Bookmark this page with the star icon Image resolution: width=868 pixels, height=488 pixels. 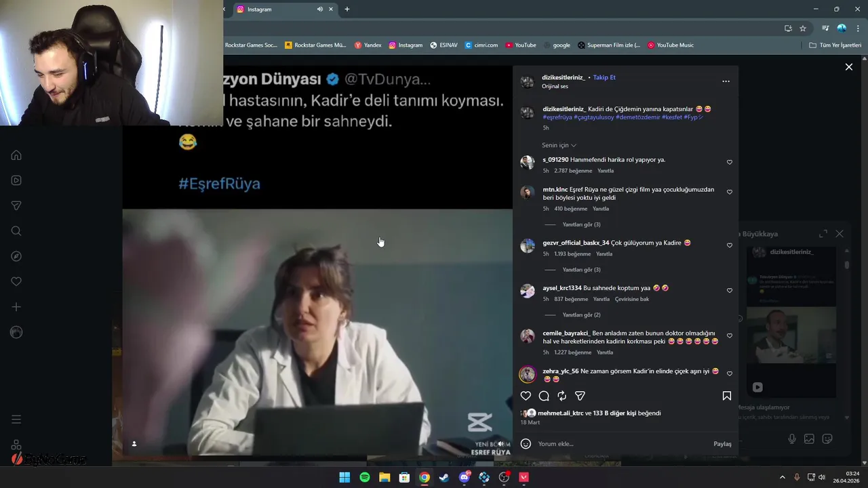point(803,28)
